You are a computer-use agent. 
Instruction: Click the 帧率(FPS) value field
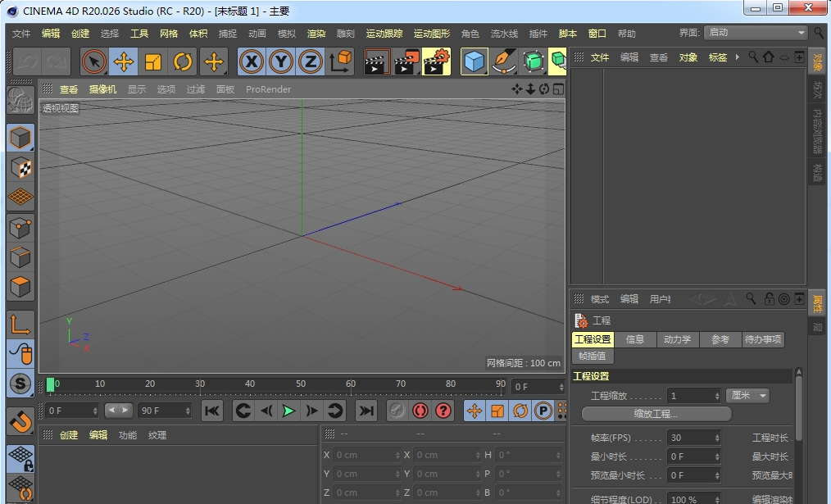693,438
